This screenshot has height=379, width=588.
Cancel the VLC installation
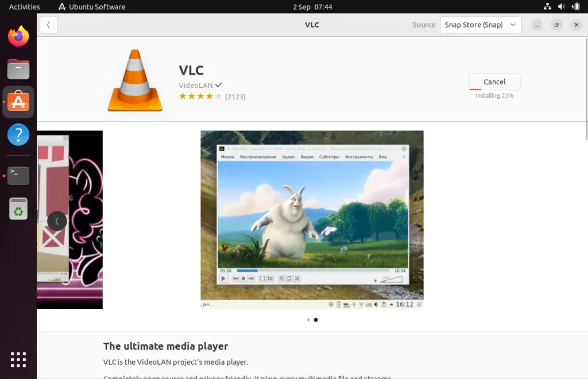tap(494, 82)
